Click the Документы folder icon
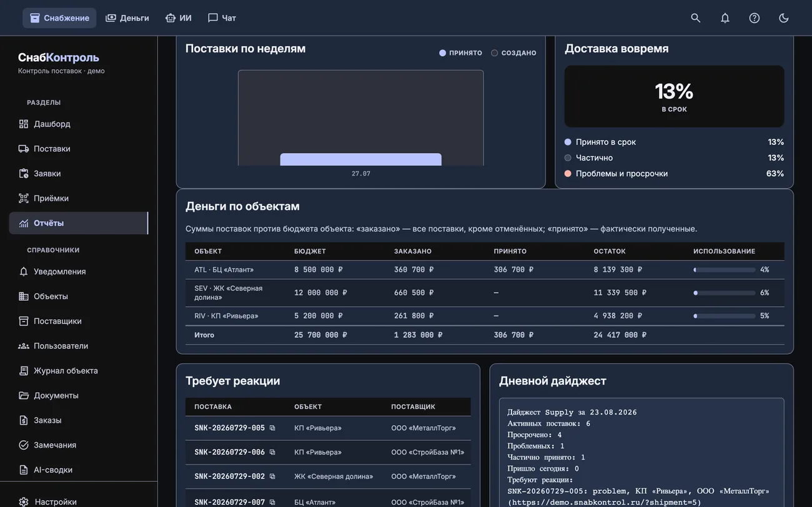812x507 pixels. tap(24, 395)
